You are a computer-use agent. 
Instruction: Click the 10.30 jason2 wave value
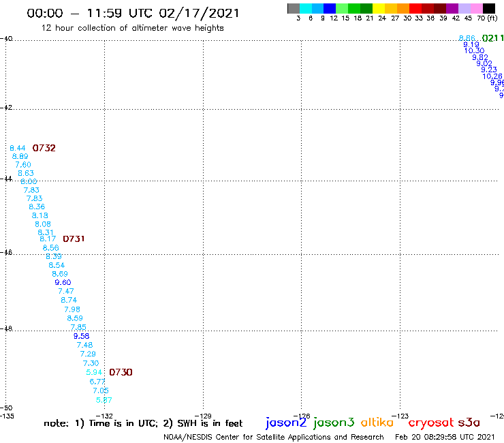point(474,51)
